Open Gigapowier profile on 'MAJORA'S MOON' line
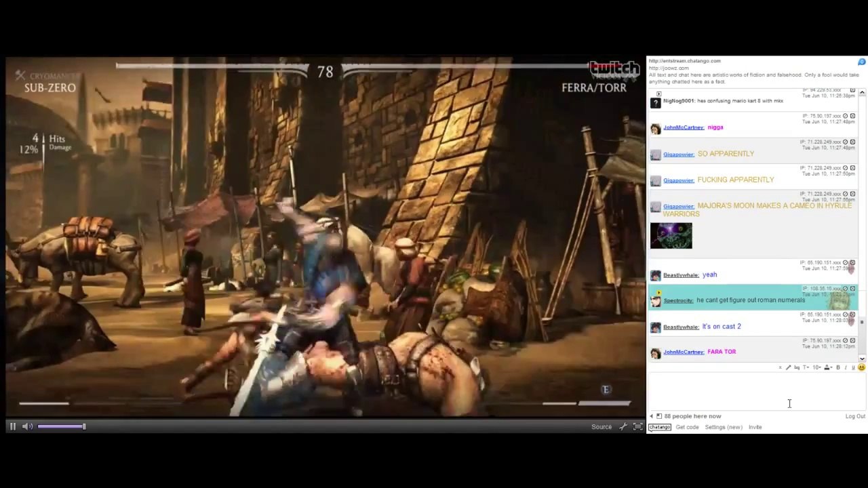Image resolution: width=868 pixels, height=488 pixels. point(679,207)
